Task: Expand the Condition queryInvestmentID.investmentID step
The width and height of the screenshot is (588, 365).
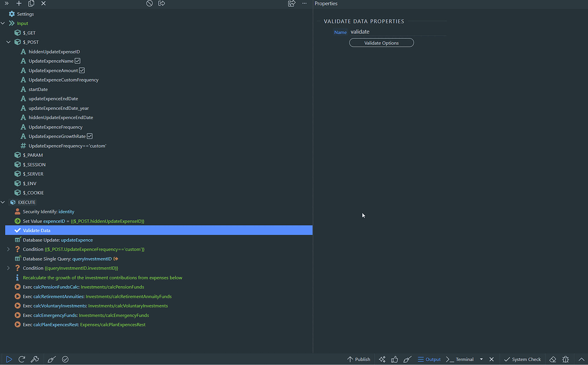Action: (x=8, y=268)
